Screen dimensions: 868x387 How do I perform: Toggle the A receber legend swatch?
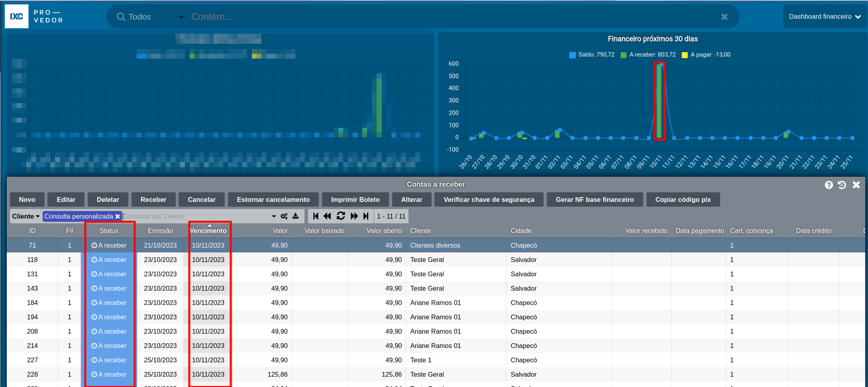coord(623,55)
